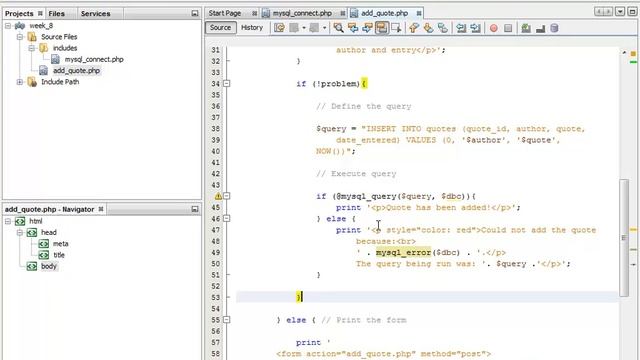This screenshot has width=640, height=360.
Task: Click Shift Line Left icon
Action: point(461,28)
